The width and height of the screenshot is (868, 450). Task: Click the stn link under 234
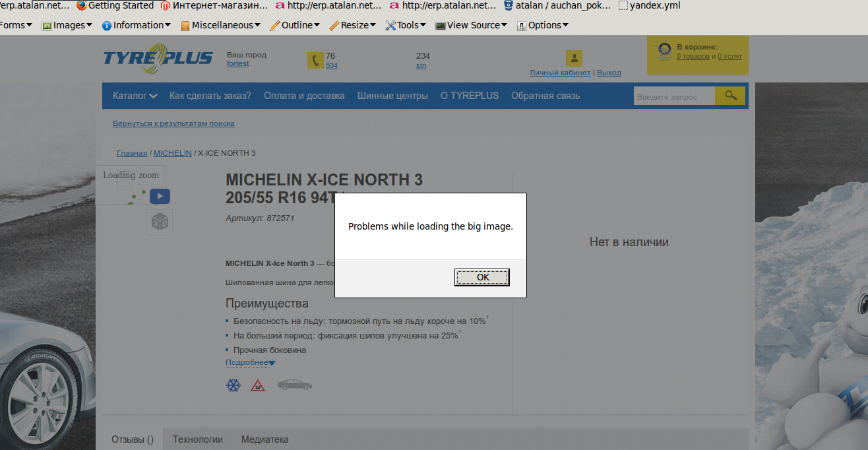(421, 65)
